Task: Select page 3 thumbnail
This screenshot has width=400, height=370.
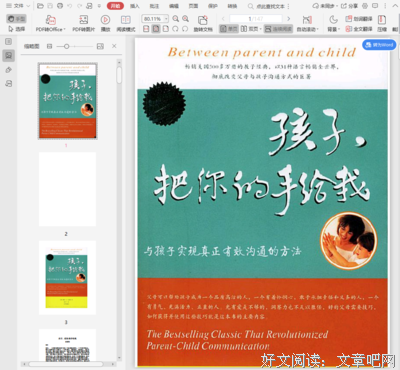Action: (x=67, y=278)
